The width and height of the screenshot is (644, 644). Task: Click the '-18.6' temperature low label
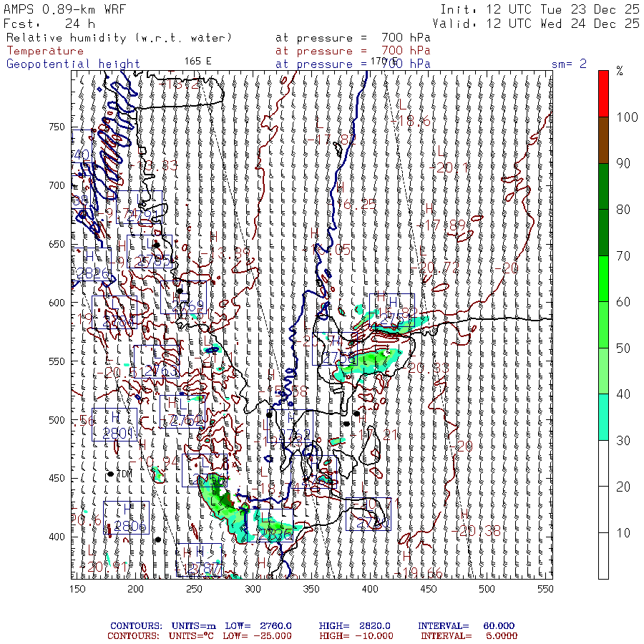pyautogui.click(x=410, y=121)
